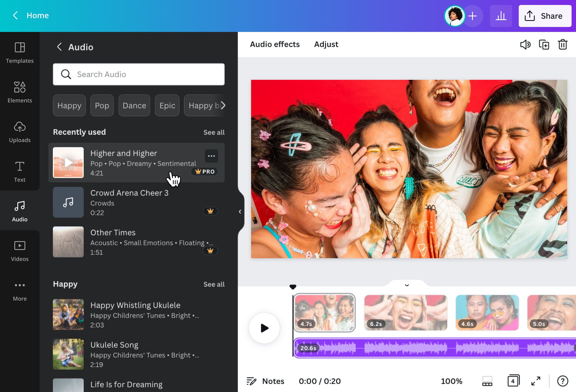This screenshot has width=576, height=392.
Task: Click the Audio panel icon in sidebar
Action: click(x=20, y=210)
